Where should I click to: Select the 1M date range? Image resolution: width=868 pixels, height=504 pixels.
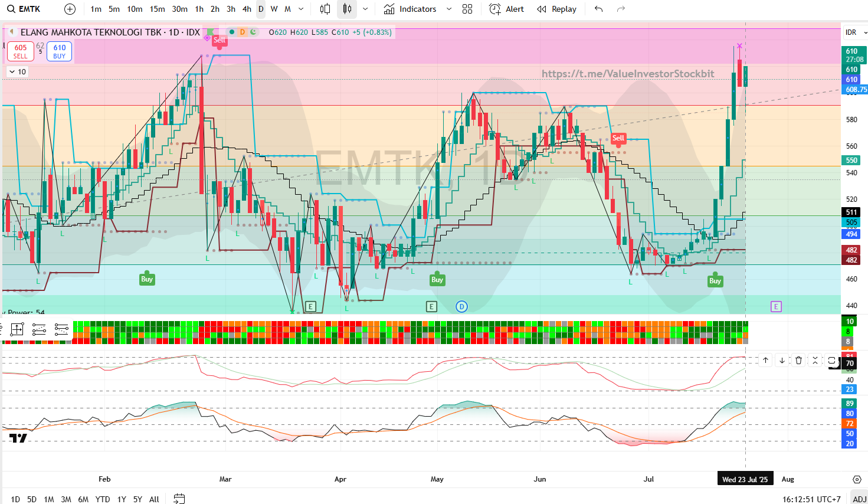[x=49, y=499]
